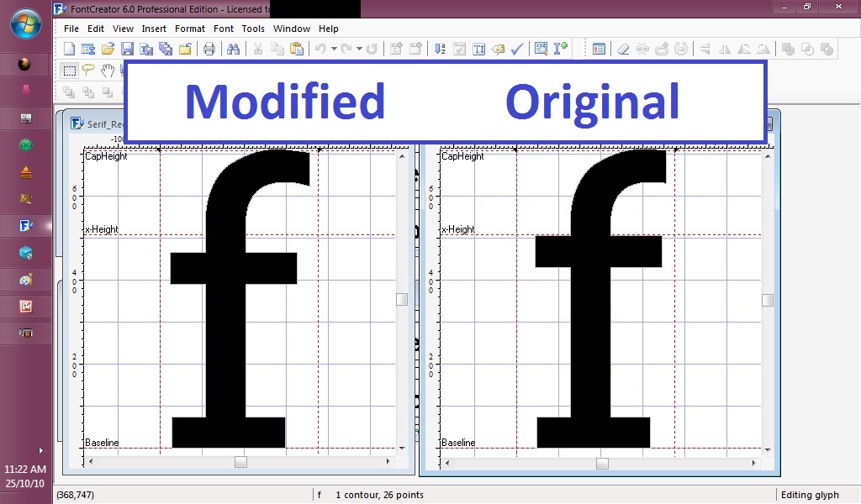The height and width of the screenshot is (504, 861).
Task: Open the View menu
Action: point(123,29)
